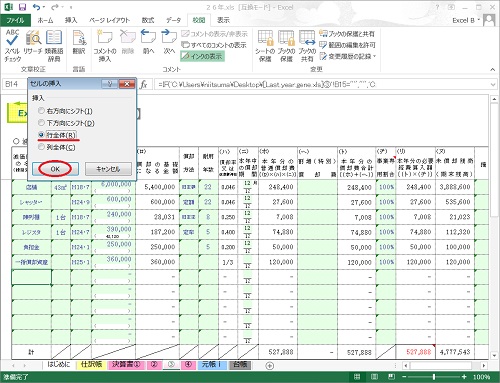Image resolution: width=500 pixels, height=383 pixels.
Task: Click the zoom in plus button
Action: pyautogui.click(x=464, y=377)
